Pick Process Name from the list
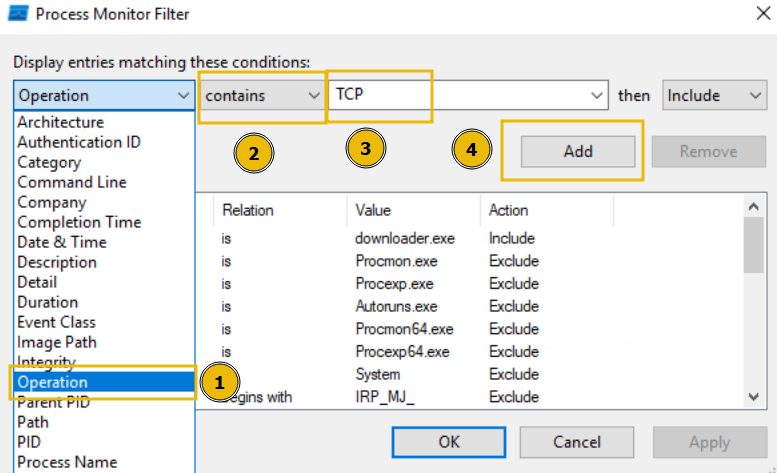777x473 pixels. point(67,462)
